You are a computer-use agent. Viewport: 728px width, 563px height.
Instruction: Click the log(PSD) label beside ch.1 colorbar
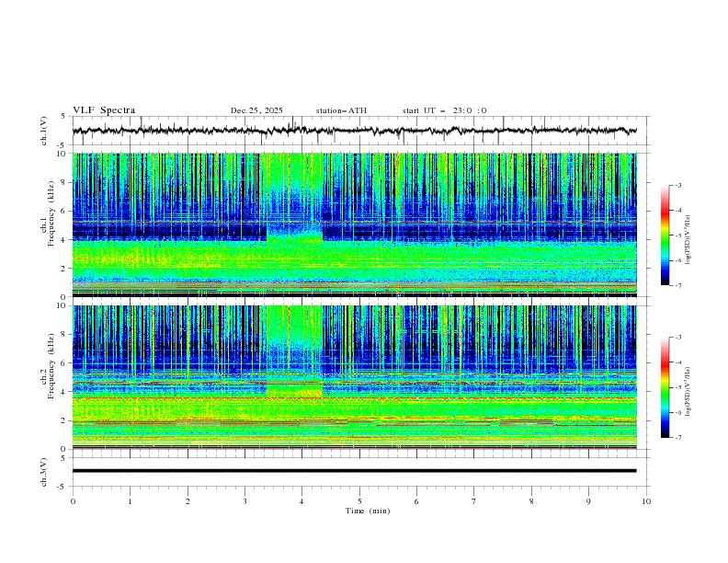pyautogui.click(x=689, y=239)
